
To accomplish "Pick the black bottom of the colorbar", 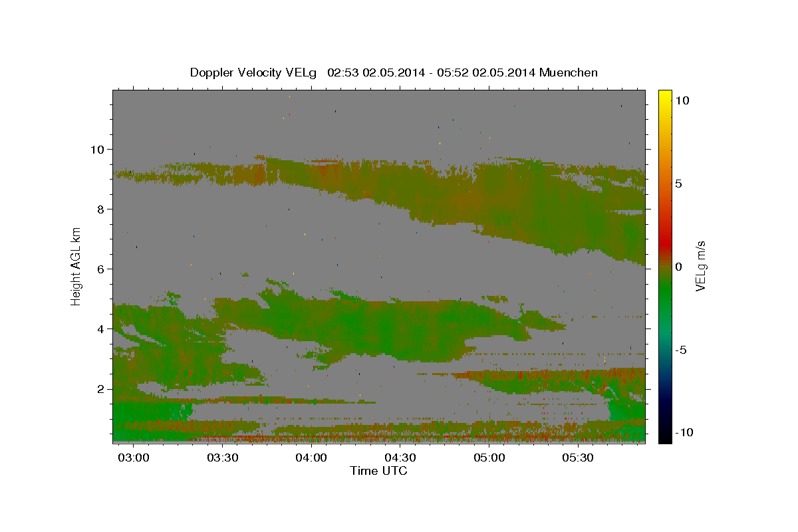I will [x=664, y=438].
